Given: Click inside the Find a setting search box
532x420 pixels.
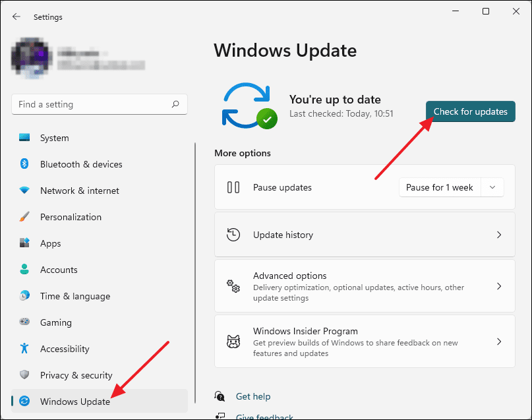Looking at the screenshot, I should [99, 104].
